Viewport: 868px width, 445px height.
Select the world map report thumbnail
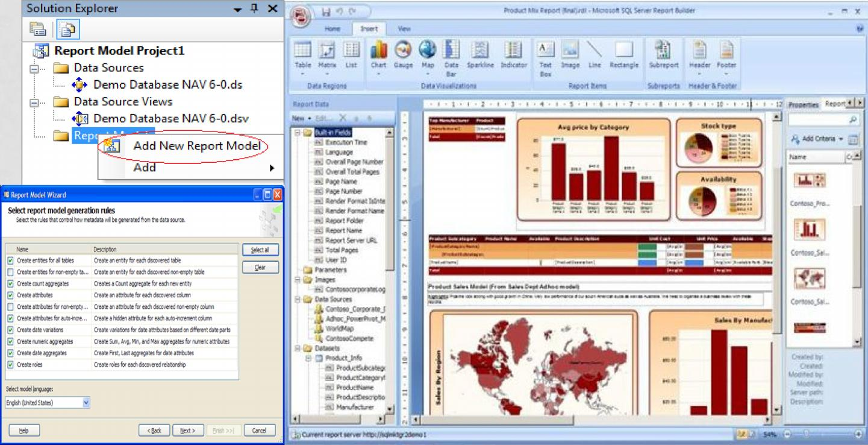tap(810, 279)
